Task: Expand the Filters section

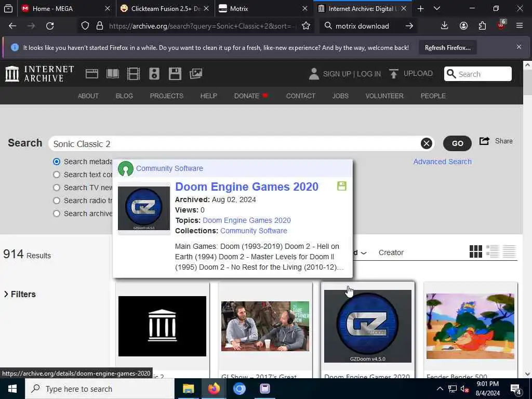Action: pos(20,294)
